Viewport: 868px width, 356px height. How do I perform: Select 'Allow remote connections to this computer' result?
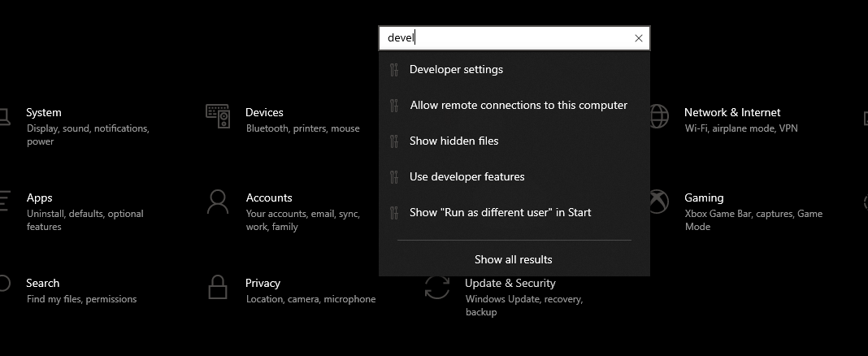(514, 105)
